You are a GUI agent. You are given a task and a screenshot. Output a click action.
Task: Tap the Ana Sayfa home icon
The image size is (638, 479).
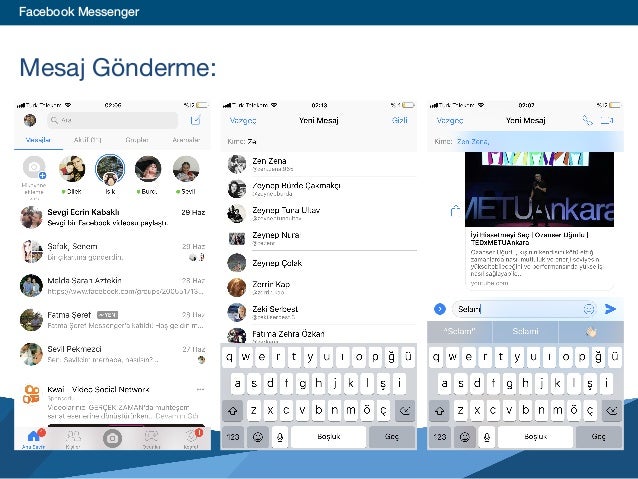click(x=33, y=439)
